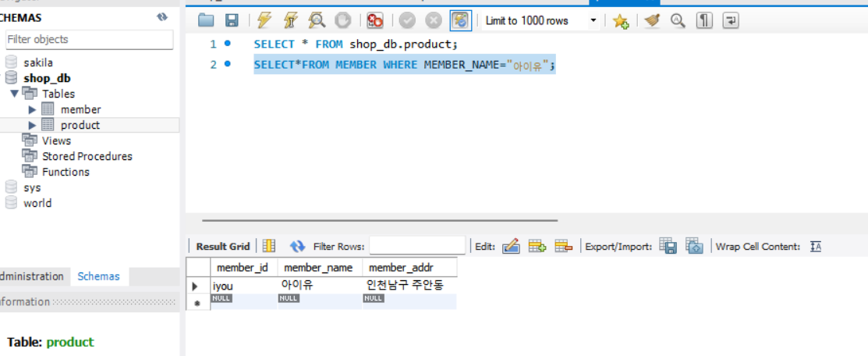Select the product table
The image size is (868, 356).
click(x=80, y=125)
